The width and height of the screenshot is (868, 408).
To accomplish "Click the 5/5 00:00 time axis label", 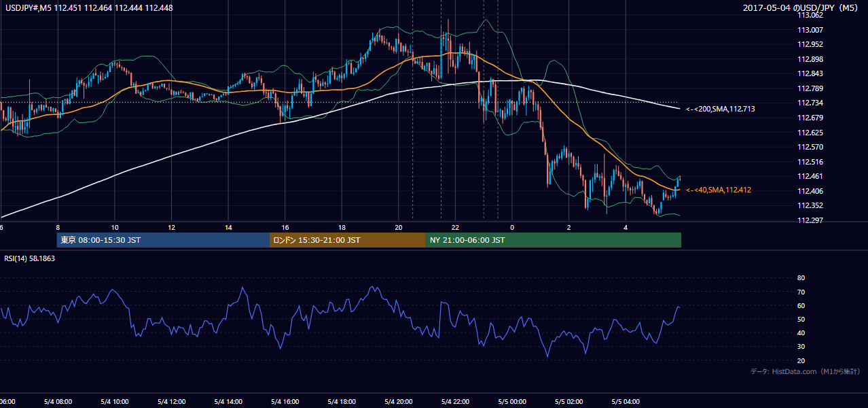I will pos(511,402).
